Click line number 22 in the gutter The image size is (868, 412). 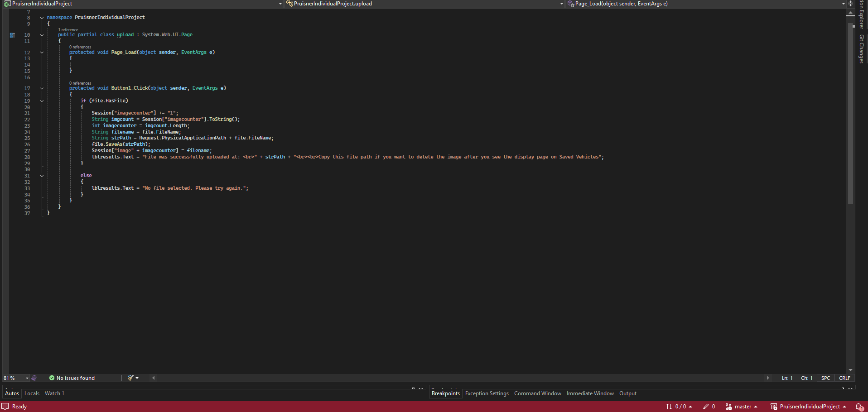[27, 120]
